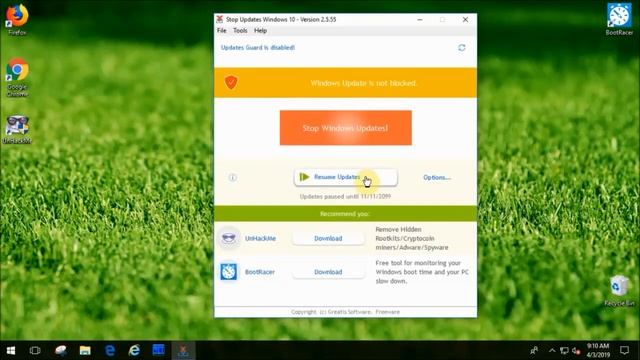This screenshot has height=360, width=640.
Task: Minimize the Stop Updates window
Action: point(420,19)
